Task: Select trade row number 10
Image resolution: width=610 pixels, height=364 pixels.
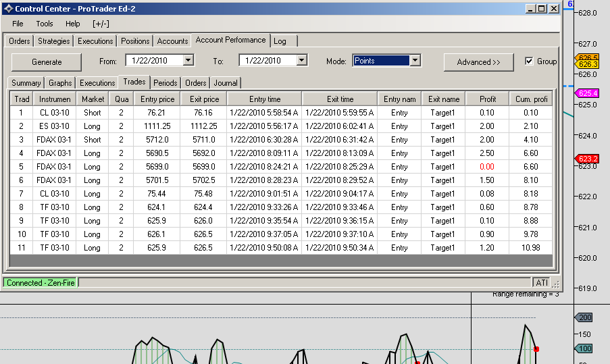Action: 22,234
